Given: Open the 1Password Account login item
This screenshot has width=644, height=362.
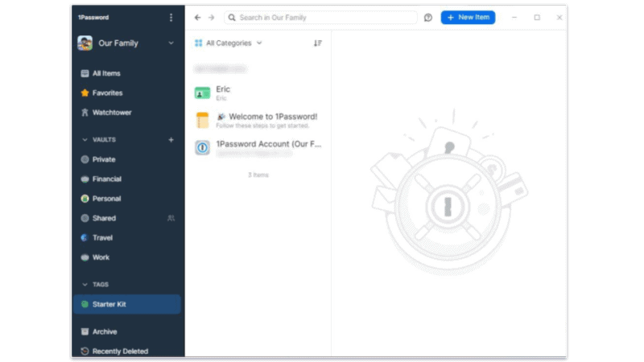Looking at the screenshot, I should click(258, 148).
